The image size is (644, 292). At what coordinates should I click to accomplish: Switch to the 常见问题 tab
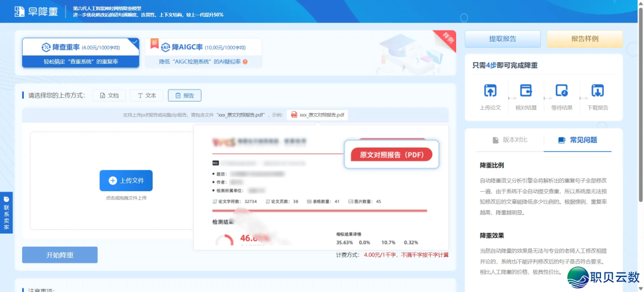tap(577, 140)
